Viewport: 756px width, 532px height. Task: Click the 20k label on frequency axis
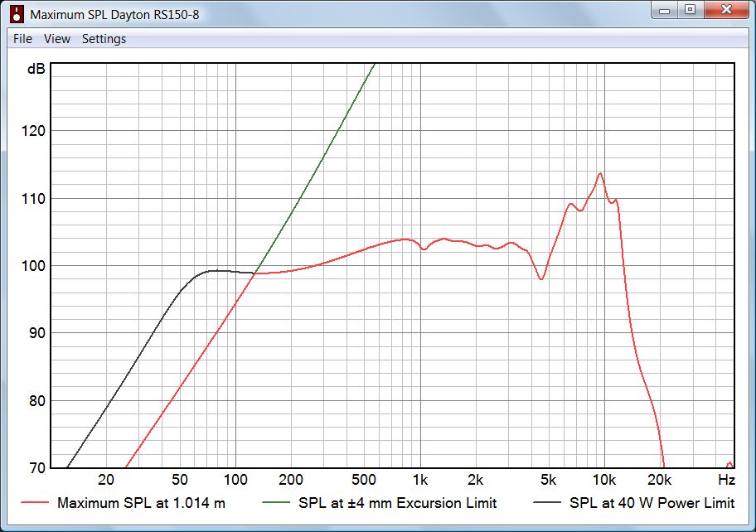pos(660,480)
